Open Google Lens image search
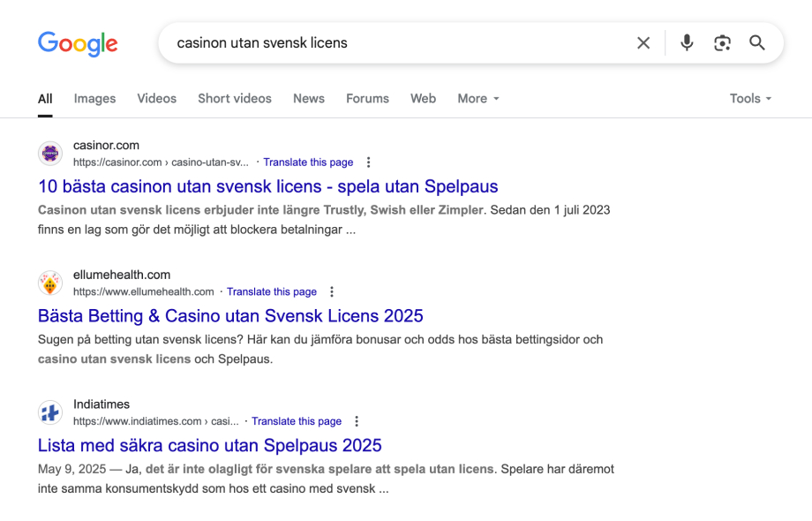The height and width of the screenshot is (521, 812). [x=722, y=42]
